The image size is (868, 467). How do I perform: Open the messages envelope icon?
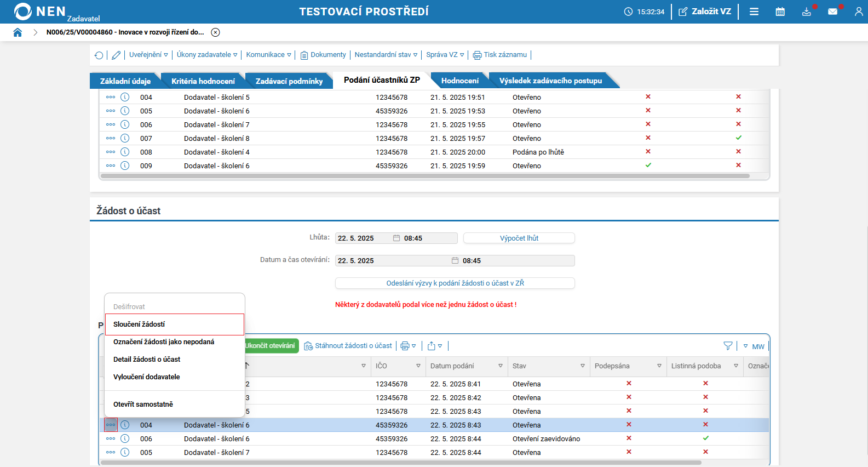click(x=832, y=12)
